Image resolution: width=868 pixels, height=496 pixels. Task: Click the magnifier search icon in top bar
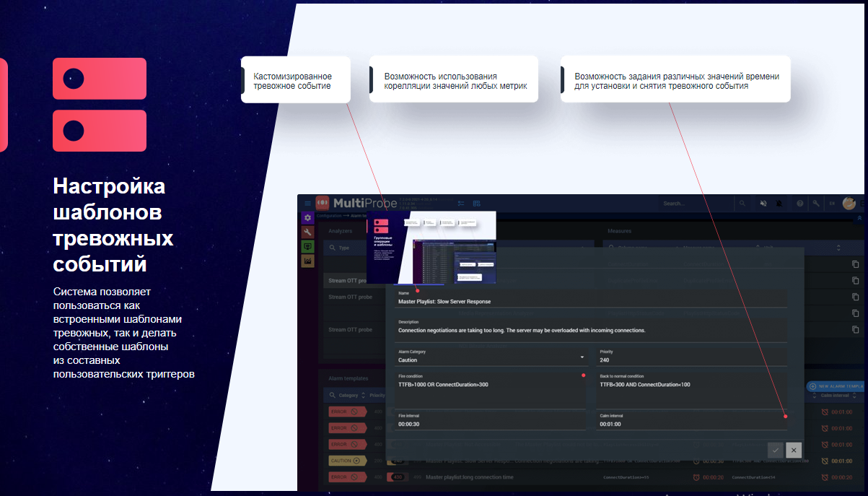(742, 204)
